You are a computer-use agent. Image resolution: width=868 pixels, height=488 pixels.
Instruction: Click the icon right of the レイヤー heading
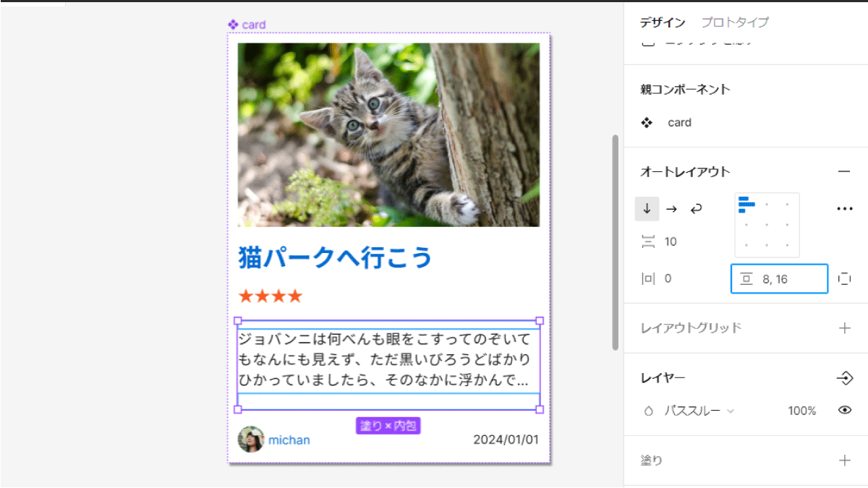(844, 378)
